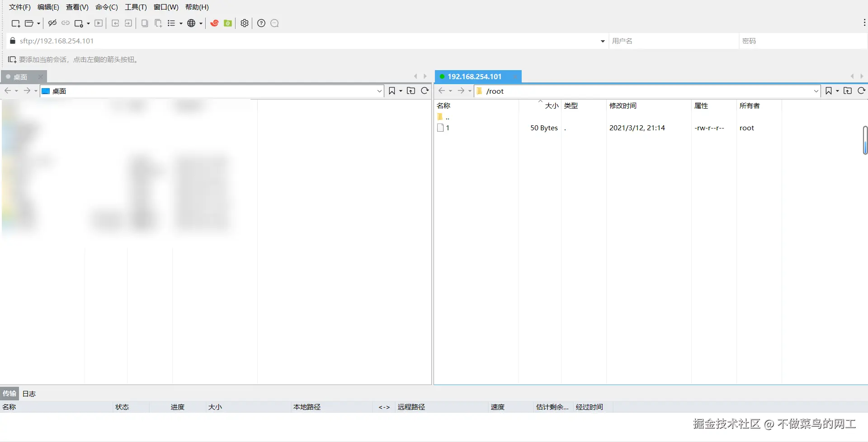The height and width of the screenshot is (442, 868).
Task: Open the 文件(F) menu
Action: pos(20,7)
